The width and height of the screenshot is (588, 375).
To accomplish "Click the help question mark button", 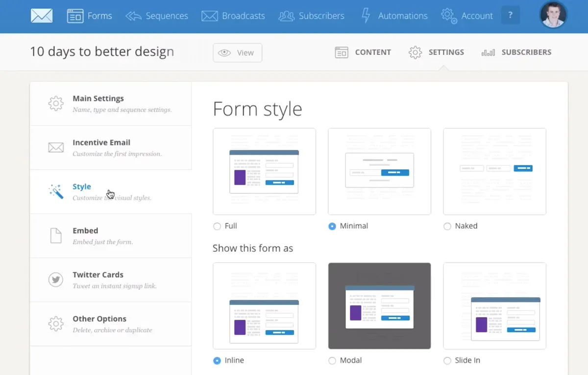I will (x=510, y=15).
